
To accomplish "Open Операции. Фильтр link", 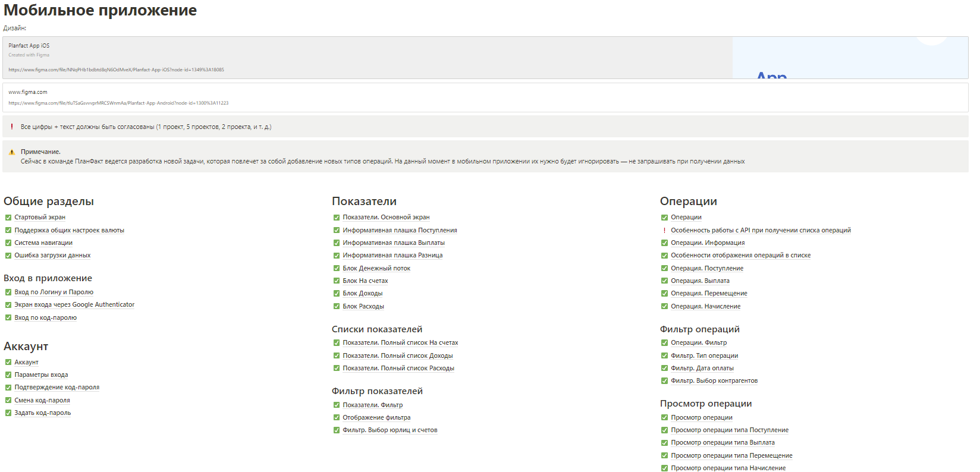I will [699, 343].
